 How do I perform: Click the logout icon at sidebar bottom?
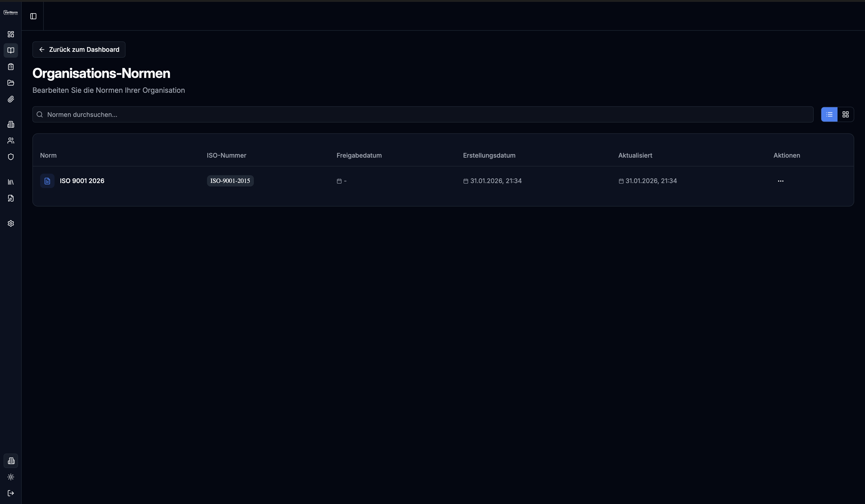pos(11,493)
